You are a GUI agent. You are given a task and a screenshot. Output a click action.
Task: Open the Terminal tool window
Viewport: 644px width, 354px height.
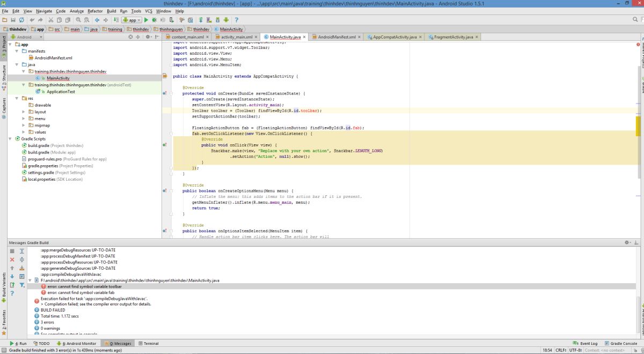pos(149,343)
